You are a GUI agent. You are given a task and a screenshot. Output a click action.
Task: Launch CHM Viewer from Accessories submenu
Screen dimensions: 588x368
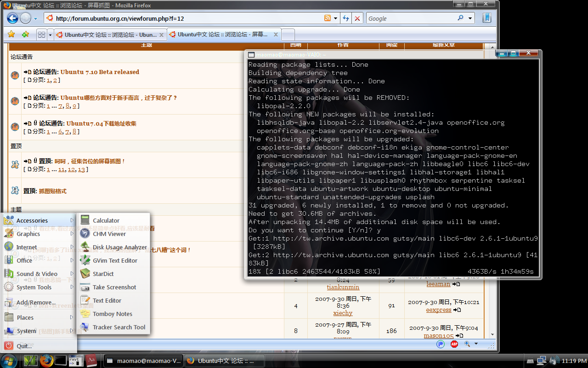(113, 234)
